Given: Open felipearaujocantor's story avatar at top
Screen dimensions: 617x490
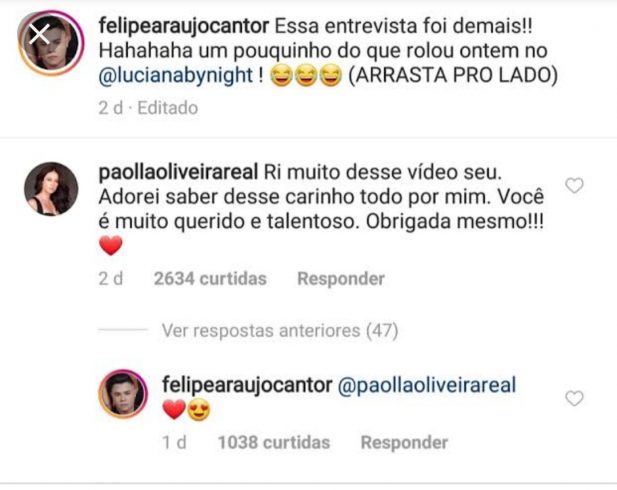Looking at the screenshot, I should tap(51, 43).
